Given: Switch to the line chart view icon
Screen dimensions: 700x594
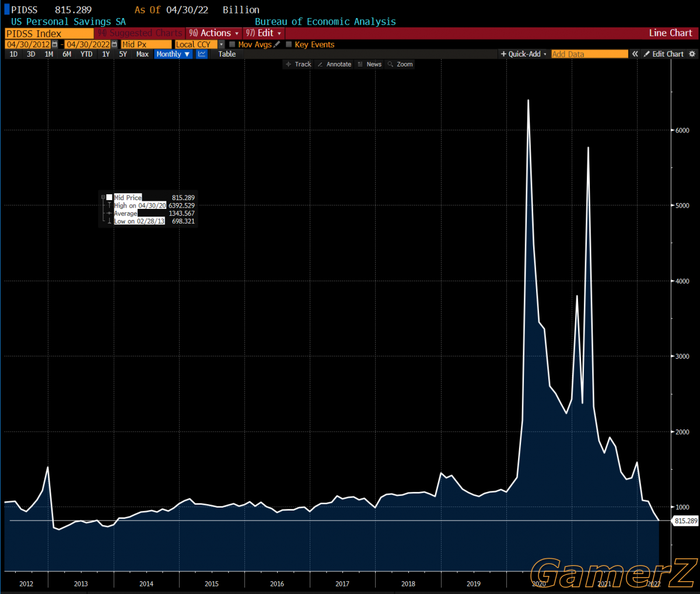Looking at the screenshot, I should (202, 54).
